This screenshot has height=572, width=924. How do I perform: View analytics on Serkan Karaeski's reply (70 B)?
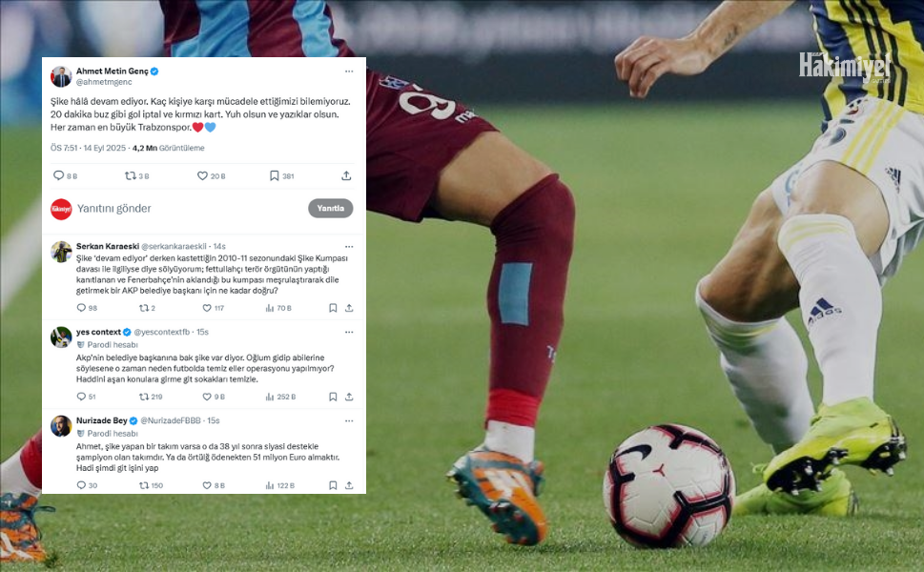pos(269,308)
